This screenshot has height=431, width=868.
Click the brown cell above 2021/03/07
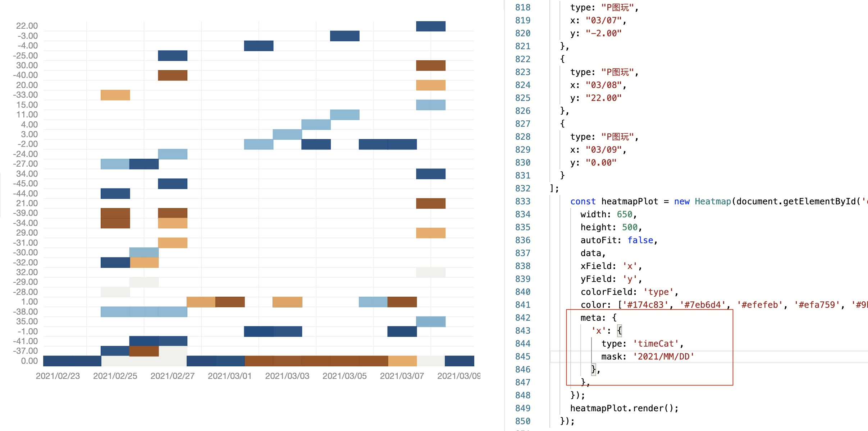pos(402,302)
